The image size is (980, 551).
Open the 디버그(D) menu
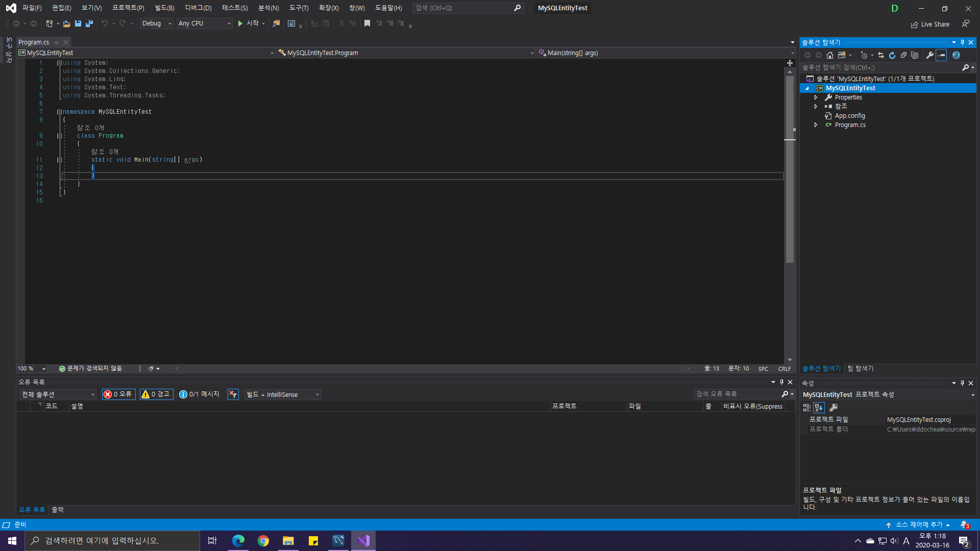pos(198,8)
